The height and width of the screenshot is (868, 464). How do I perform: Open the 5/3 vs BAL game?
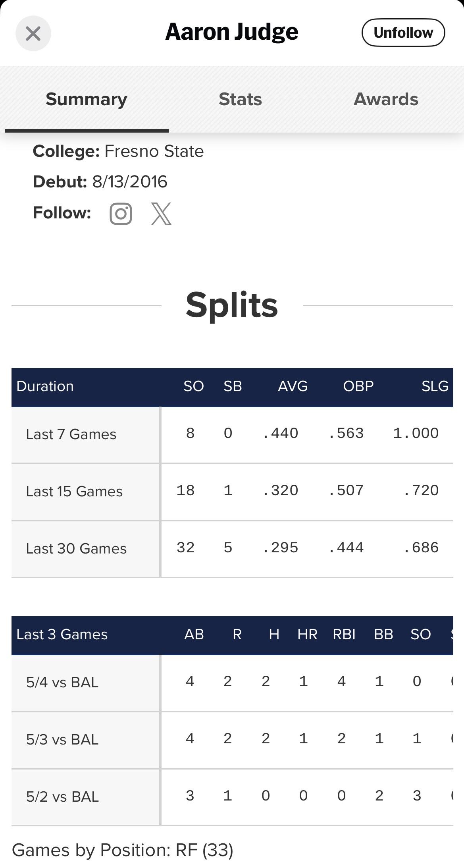click(232, 740)
